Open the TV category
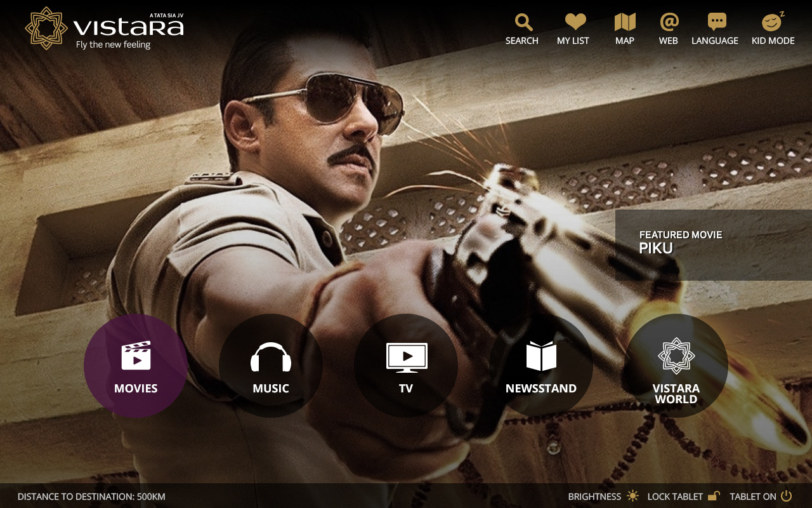Image resolution: width=812 pixels, height=508 pixels. [406, 366]
